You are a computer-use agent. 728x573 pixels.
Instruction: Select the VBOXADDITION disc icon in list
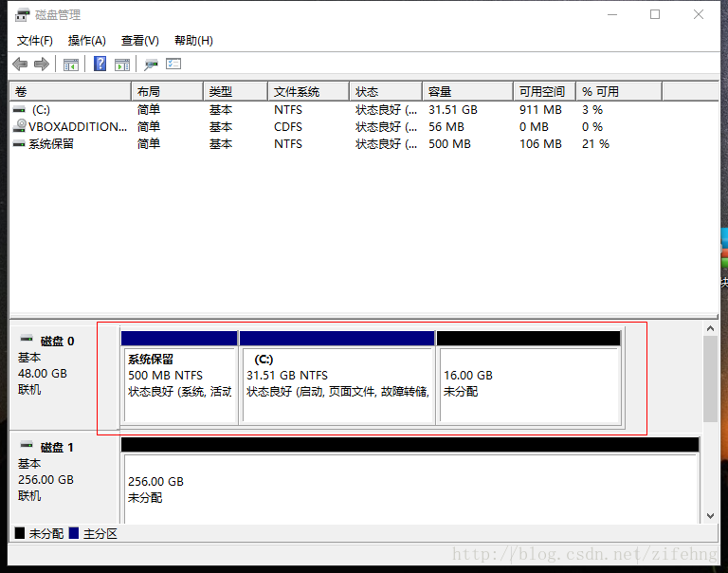click(20, 125)
